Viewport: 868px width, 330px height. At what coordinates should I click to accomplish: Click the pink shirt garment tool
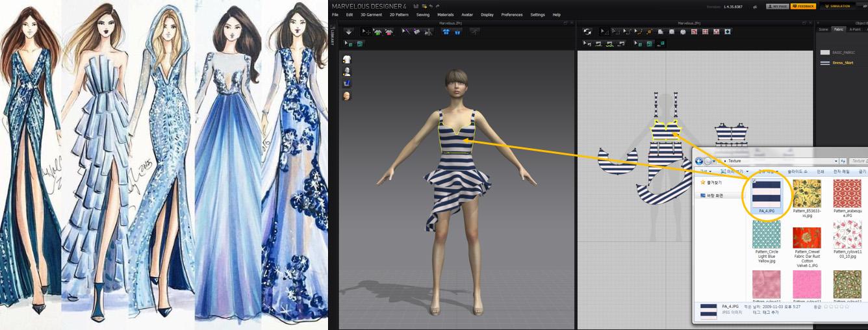click(389, 31)
